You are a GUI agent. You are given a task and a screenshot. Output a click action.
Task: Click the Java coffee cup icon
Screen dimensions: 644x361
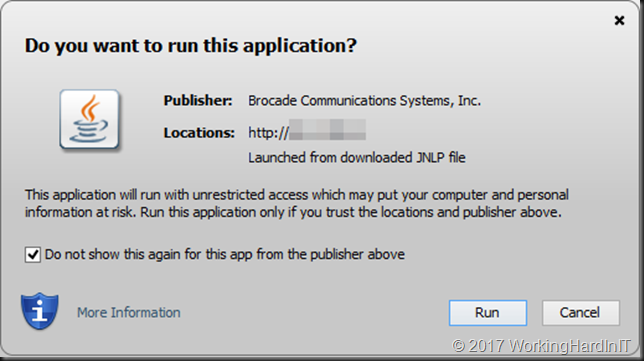(90, 119)
